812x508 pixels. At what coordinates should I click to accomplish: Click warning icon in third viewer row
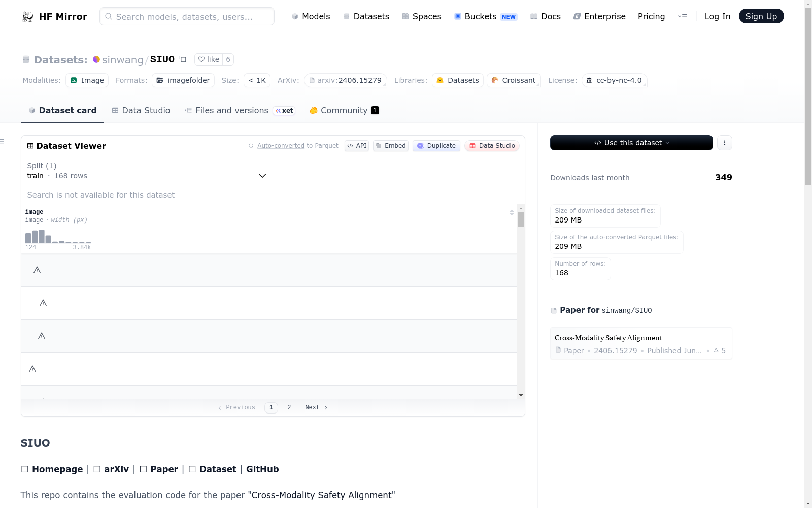pos(42,336)
